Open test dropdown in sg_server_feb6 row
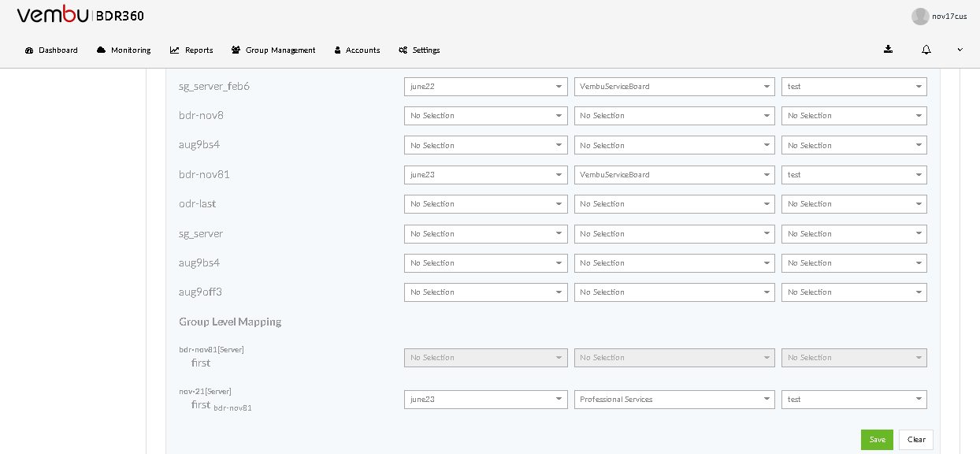 854,87
